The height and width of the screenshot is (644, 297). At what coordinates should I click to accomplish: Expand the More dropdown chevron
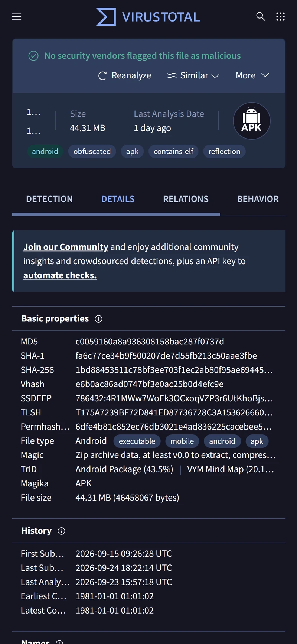(265, 75)
